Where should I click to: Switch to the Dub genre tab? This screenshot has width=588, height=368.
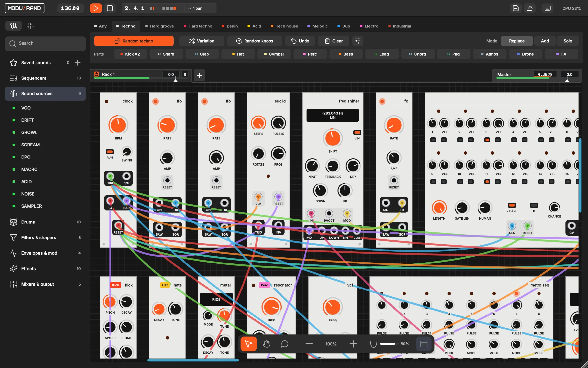[343, 26]
